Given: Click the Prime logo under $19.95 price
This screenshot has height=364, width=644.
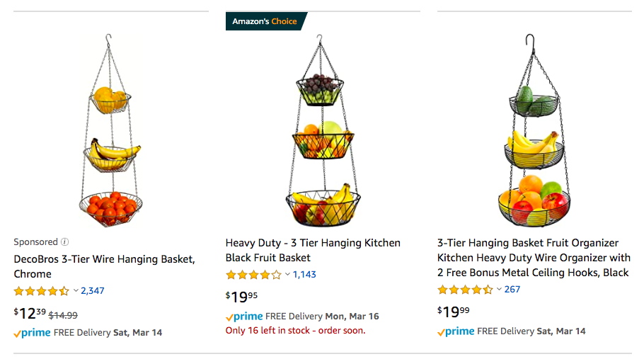Looking at the screenshot, I should (244, 317).
